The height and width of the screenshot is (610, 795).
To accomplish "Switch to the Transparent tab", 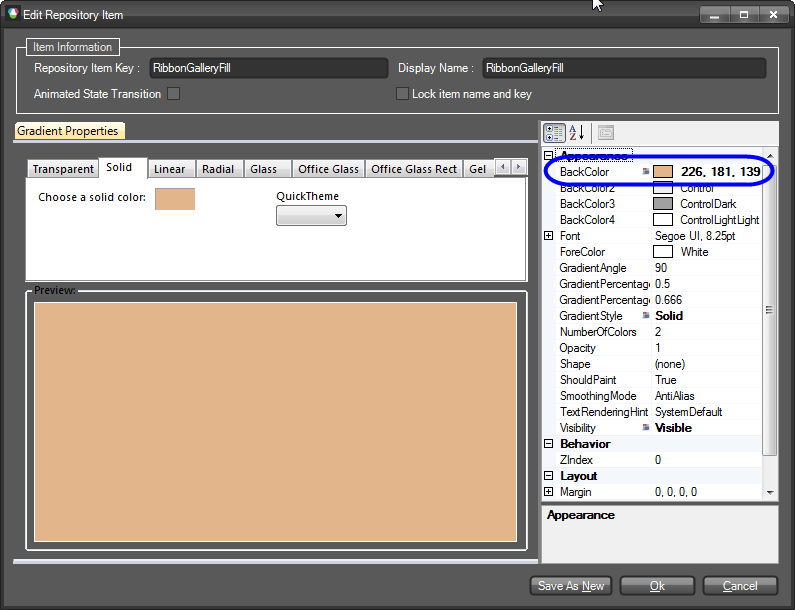I will 62,169.
